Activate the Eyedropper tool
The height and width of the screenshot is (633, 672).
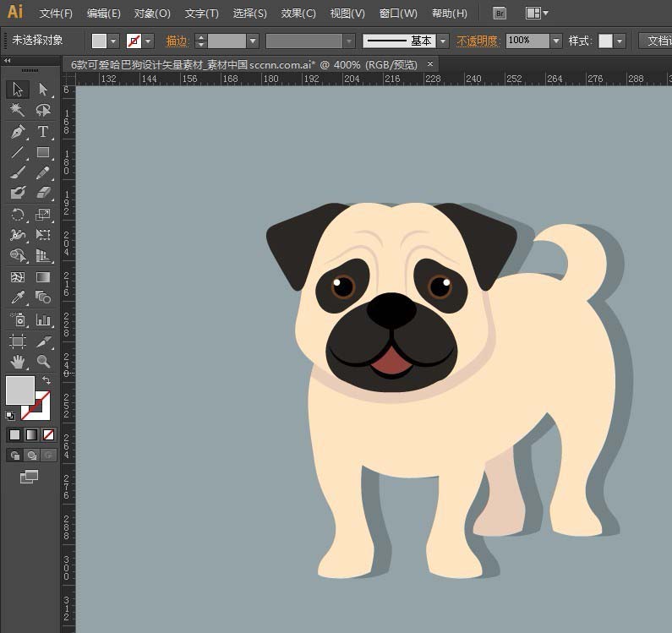click(x=17, y=297)
